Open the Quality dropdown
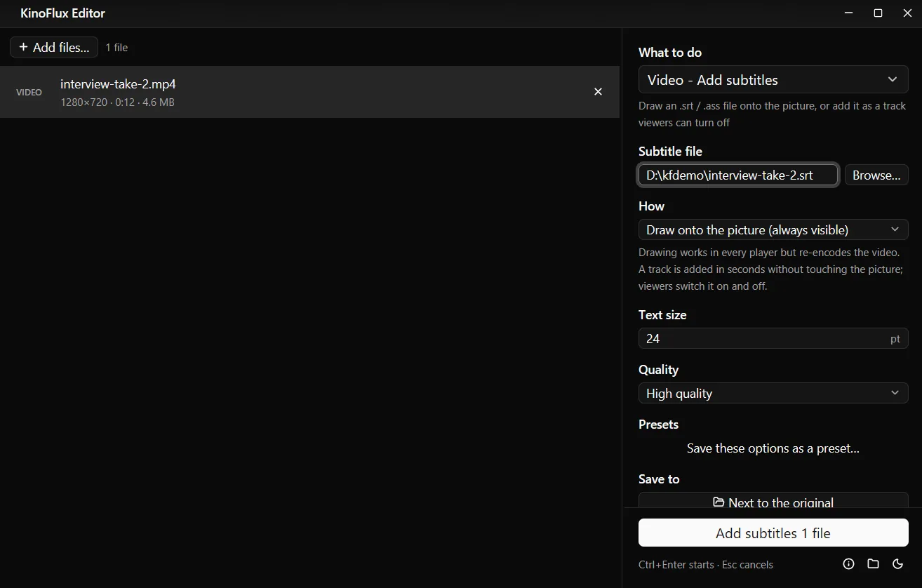The image size is (922, 588). click(x=773, y=393)
